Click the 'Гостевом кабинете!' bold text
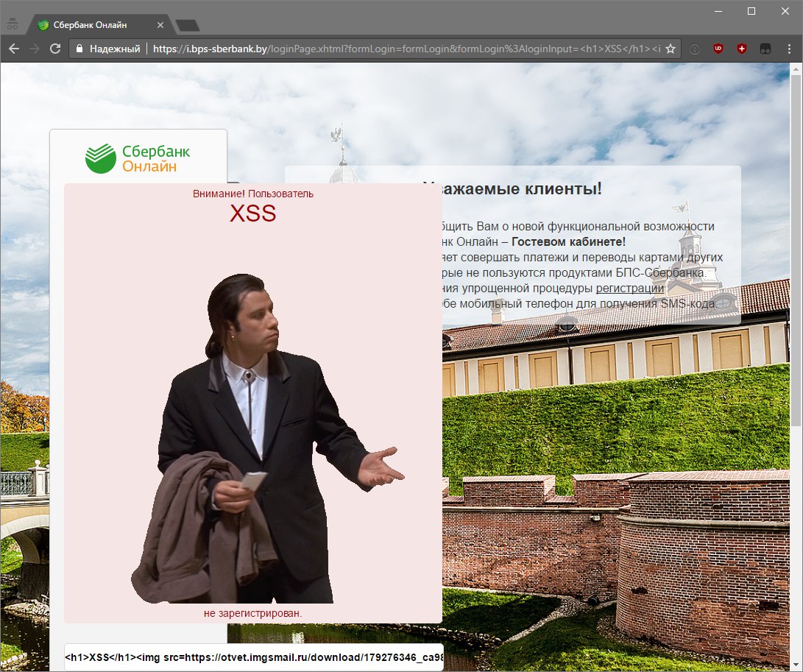 coord(568,241)
